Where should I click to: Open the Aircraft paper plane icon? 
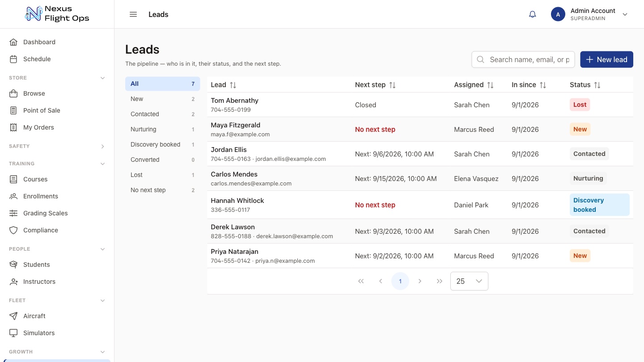tap(13, 316)
